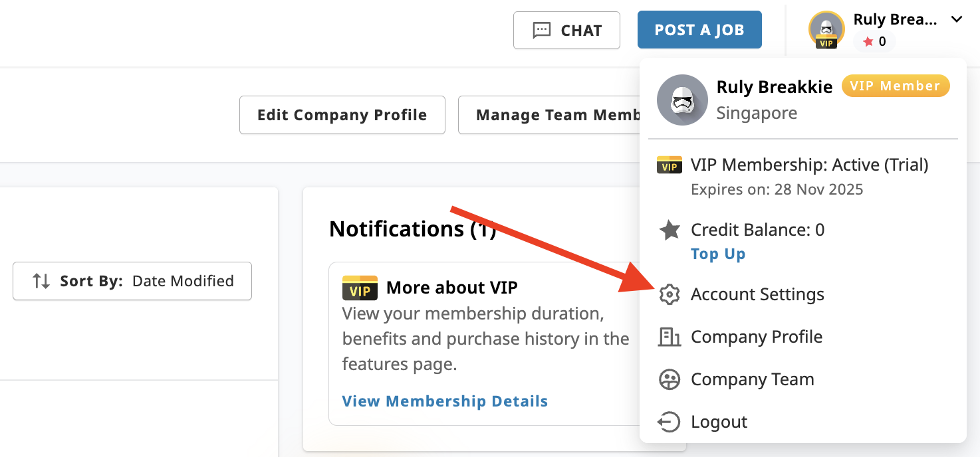Screen dimensions: 980x457
Task: Click the Top Up link
Action: pos(718,254)
